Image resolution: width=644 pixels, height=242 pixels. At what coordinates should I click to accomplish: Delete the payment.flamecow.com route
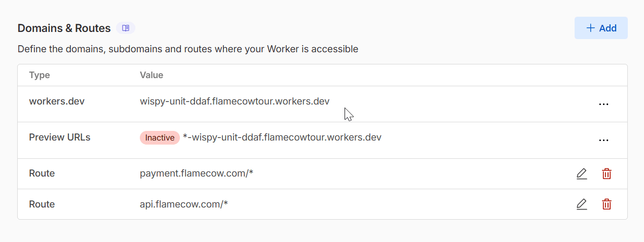pos(607,174)
